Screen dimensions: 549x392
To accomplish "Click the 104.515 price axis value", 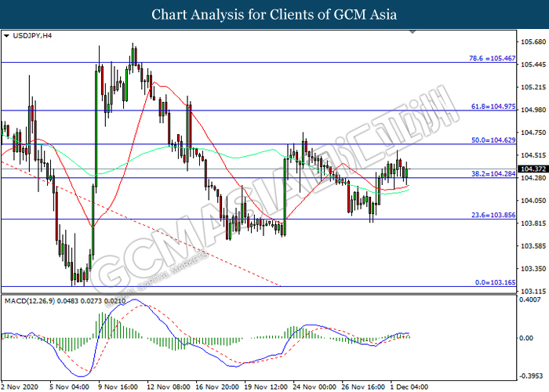I will [x=533, y=155].
